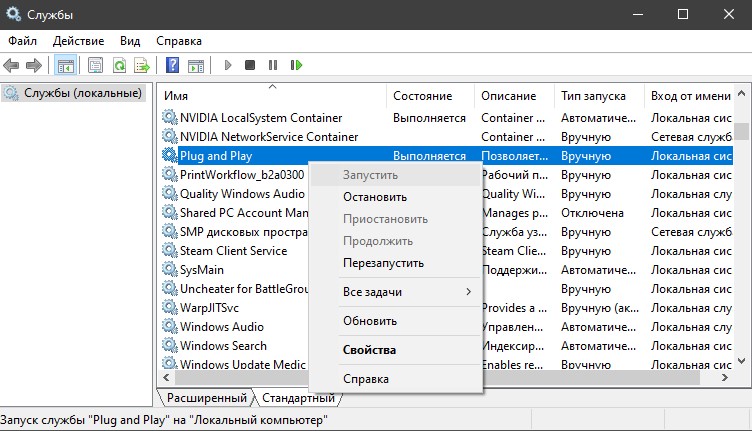Click the Back arrow toolbar icon
The width and height of the screenshot is (752, 431).
[x=11, y=65]
